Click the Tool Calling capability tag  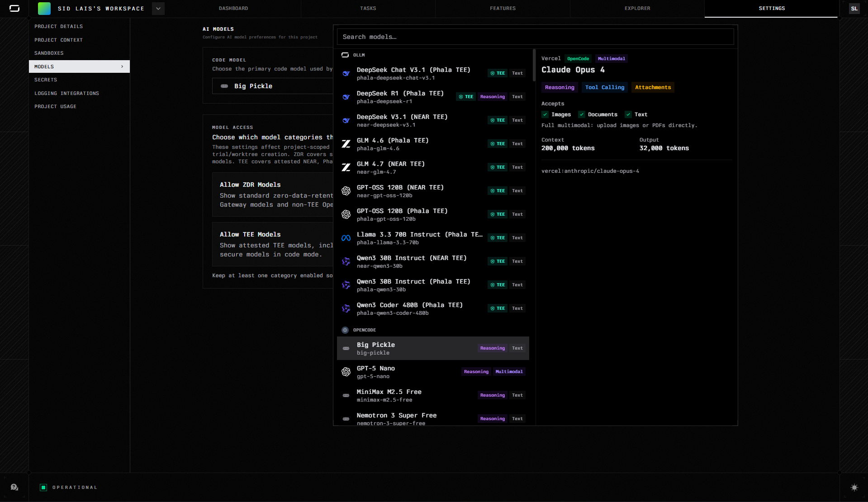(605, 87)
